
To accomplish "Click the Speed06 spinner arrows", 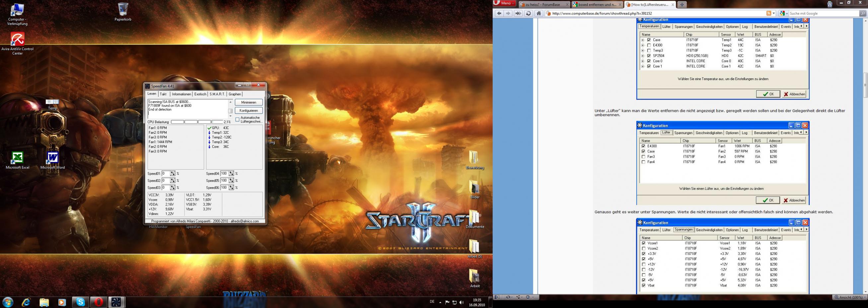I will click(x=231, y=188).
